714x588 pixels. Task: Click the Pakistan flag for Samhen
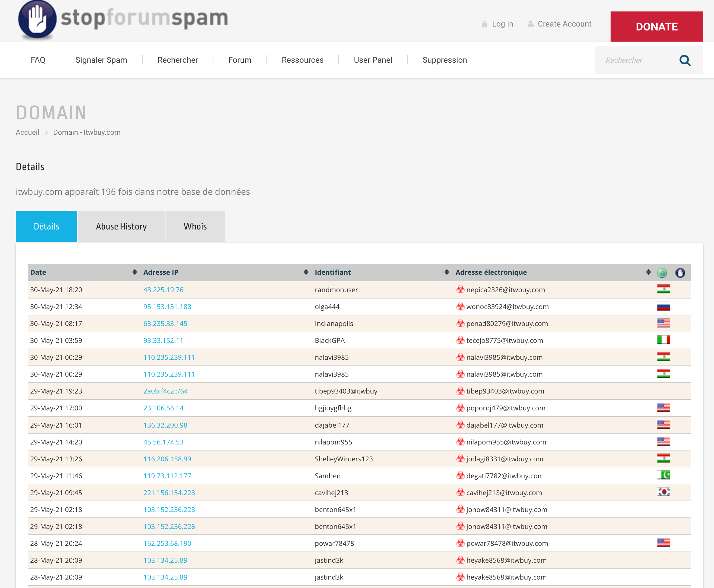(663, 475)
